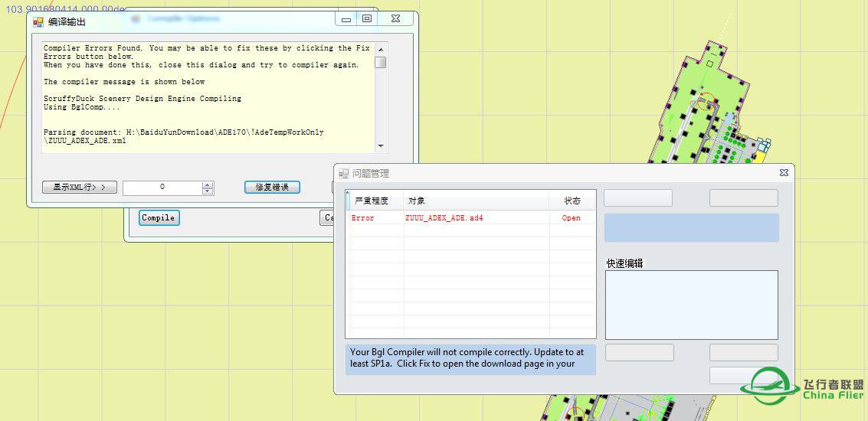This screenshot has width=868, height=421.
Task: Sort issues by 严重程度 column header
Action: [375, 201]
